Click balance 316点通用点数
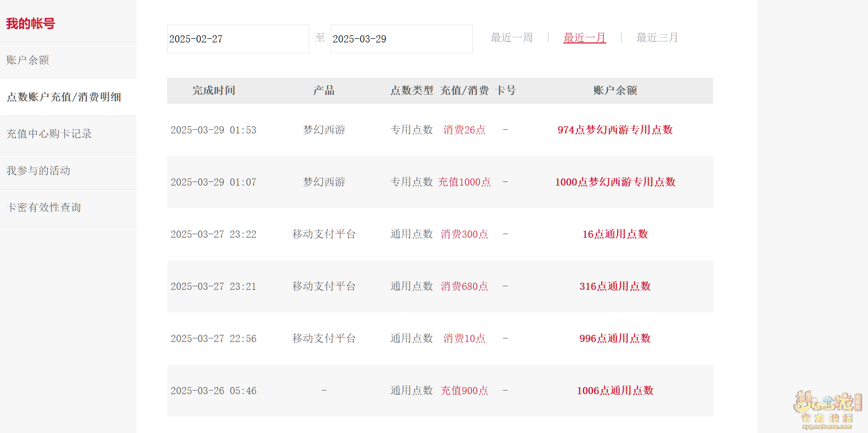This screenshot has height=433, width=868. tap(615, 286)
